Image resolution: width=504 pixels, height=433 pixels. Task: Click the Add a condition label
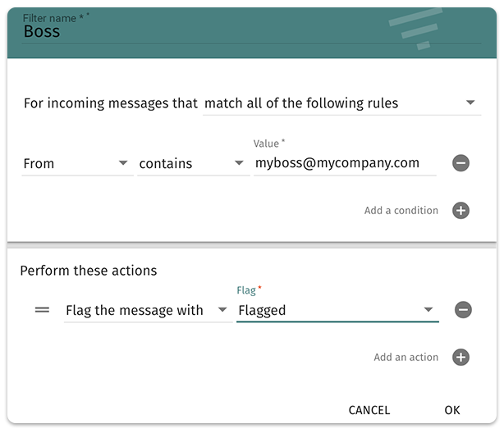401,211
